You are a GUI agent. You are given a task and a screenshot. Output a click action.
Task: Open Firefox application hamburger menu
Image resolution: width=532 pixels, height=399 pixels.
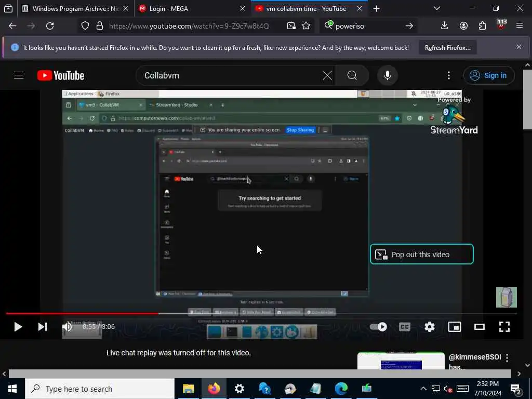520,26
